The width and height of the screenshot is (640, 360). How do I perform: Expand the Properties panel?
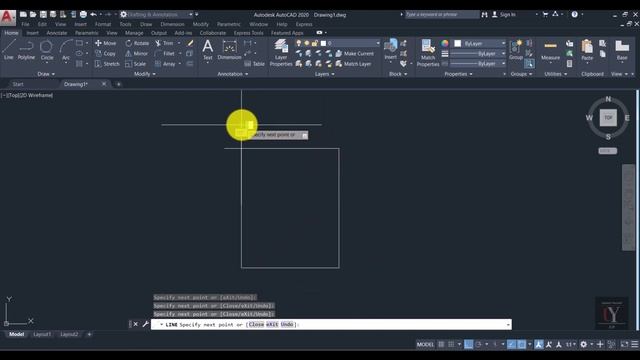pyautogui.click(x=458, y=74)
